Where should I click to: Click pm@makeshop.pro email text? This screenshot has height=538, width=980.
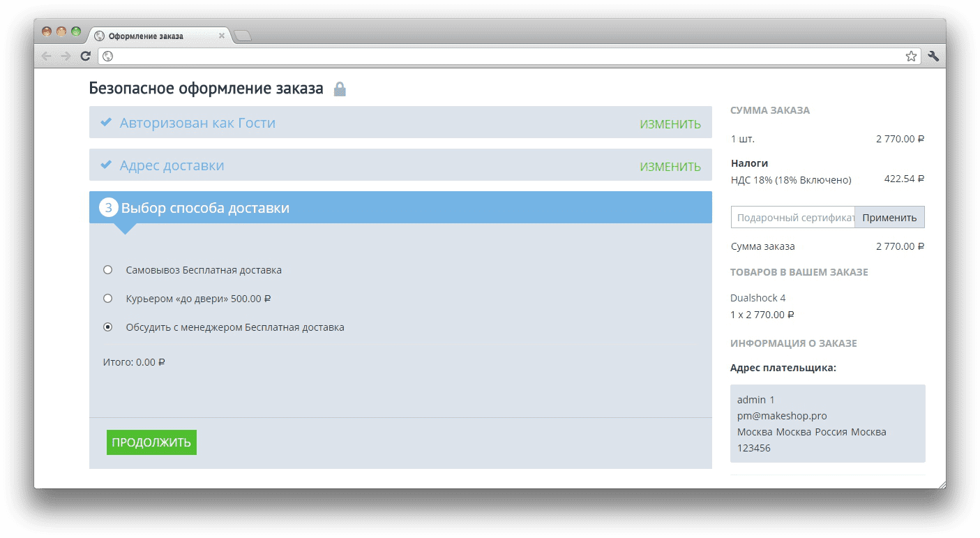[782, 416]
